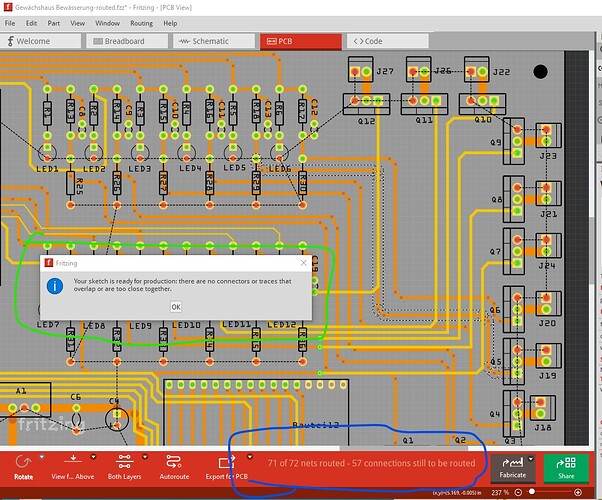Select connector J24
602x500 pixels.
(548, 246)
